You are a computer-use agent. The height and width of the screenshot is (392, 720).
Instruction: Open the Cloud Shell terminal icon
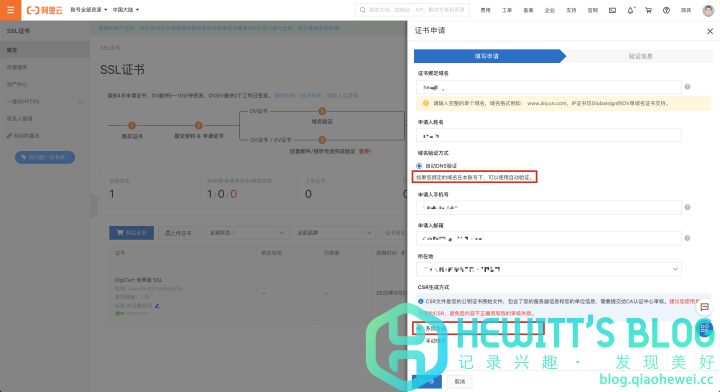613,10
